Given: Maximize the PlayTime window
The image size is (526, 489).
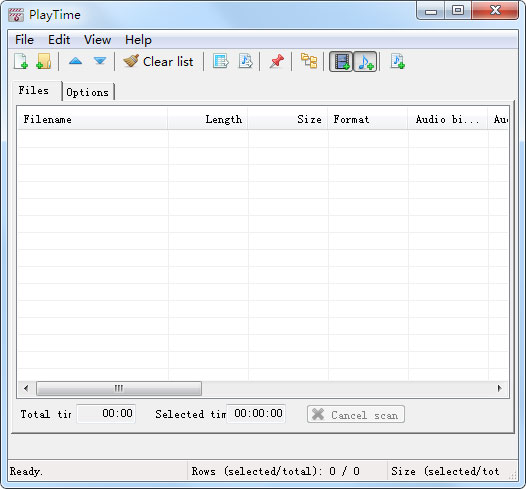Looking at the screenshot, I should [x=458, y=10].
